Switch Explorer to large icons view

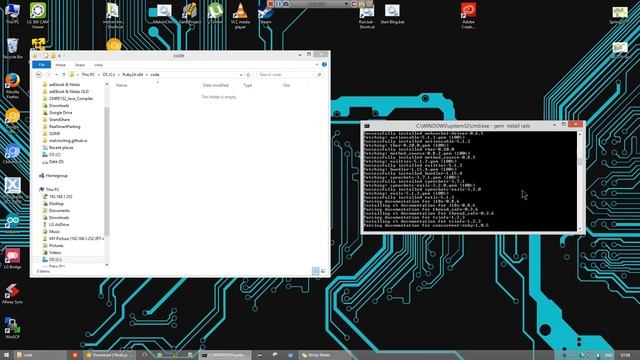323,271
